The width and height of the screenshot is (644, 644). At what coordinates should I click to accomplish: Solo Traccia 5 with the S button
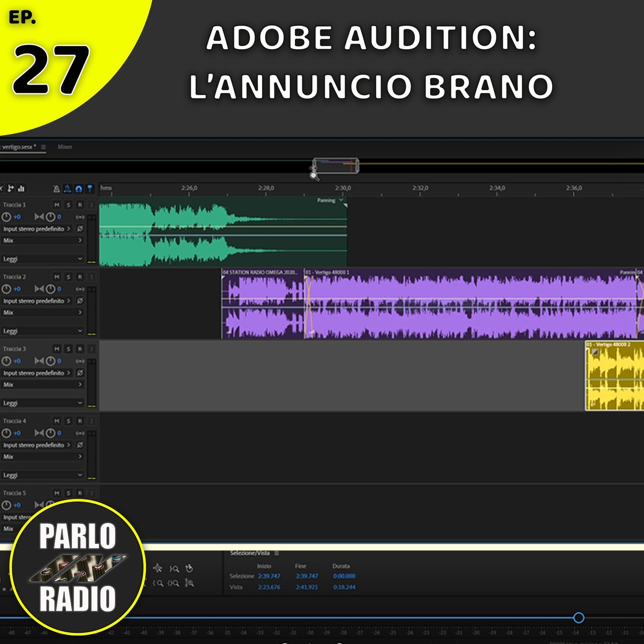point(69,493)
